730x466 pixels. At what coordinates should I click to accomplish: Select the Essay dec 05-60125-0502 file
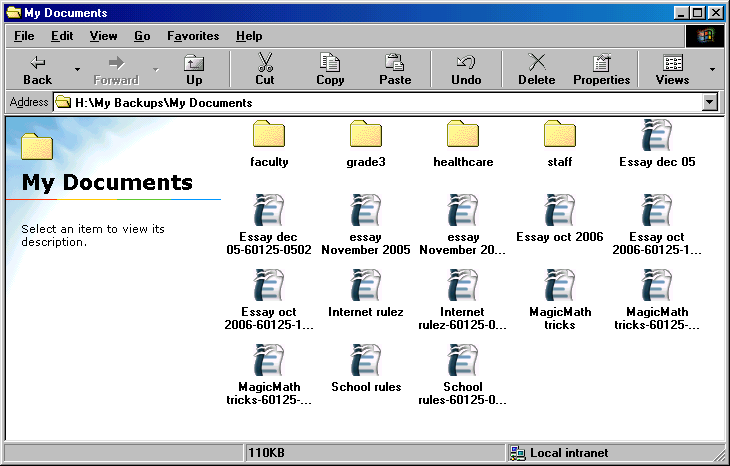[x=269, y=224]
